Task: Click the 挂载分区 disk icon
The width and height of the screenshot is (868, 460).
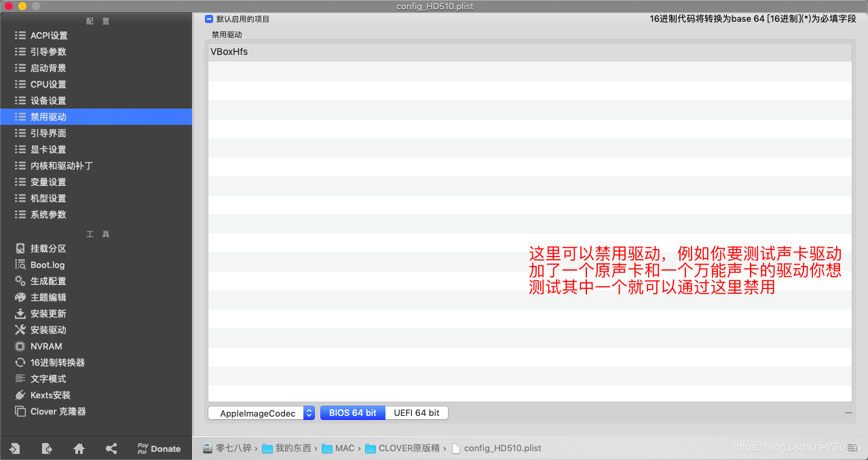Action: click(x=20, y=248)
